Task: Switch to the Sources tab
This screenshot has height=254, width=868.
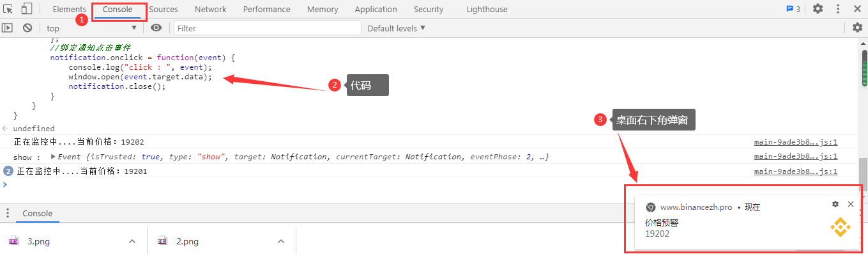Action: [164, 9]
